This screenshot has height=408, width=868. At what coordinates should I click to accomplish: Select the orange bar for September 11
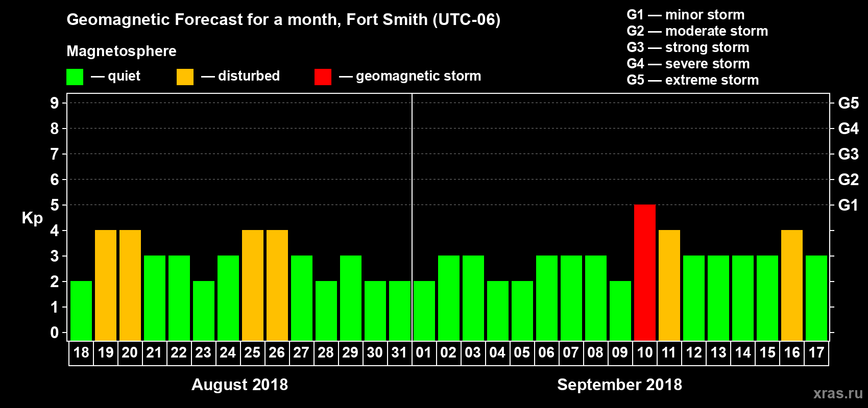(669, 286)
